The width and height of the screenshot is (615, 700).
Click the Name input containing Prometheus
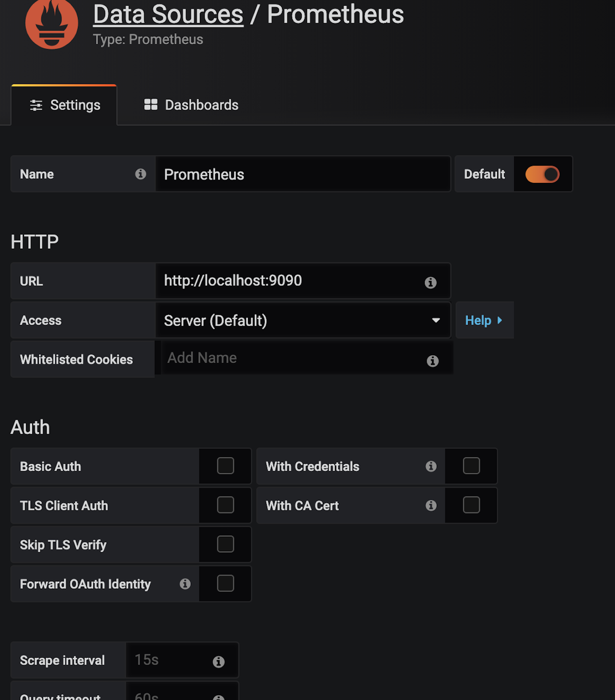tap(303, 174)
